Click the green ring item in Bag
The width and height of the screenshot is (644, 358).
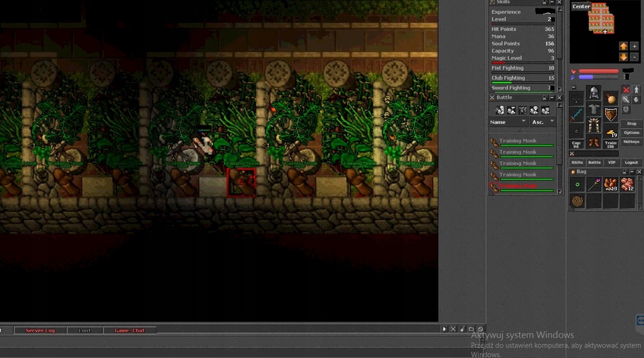click(x=577, y=185)
